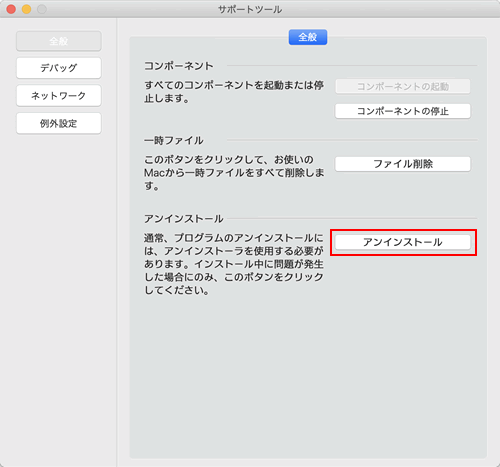The width and height of the screenshot is (500, 467).
Task: Click the Macから一時ファイルをすべて削除 description text
Action: (234, 173)
